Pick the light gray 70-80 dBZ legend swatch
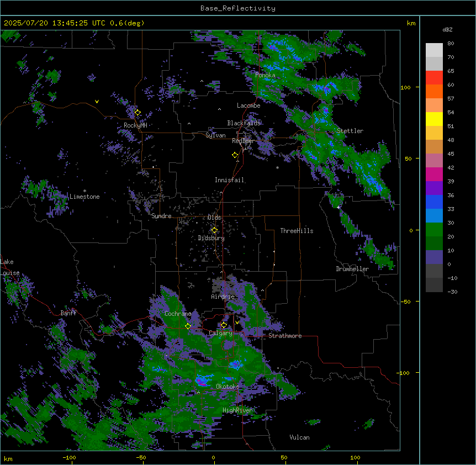 (434, 50)
